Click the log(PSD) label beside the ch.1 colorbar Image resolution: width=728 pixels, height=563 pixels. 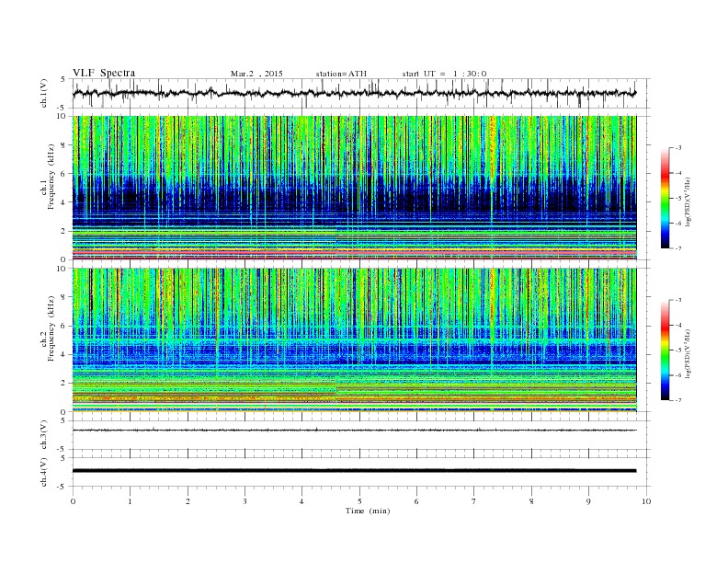688,202
